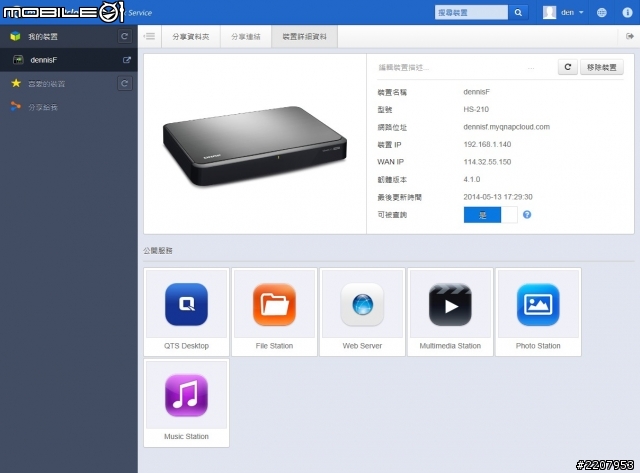This screenshot has width=640, height=473.
Task: Click the Shared with me icon
Action: [x=16, y=107]
